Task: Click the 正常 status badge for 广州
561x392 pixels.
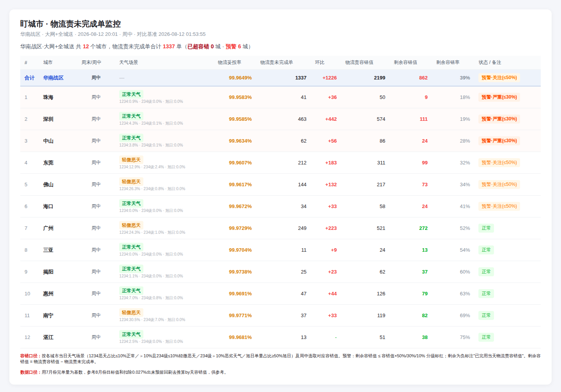Action: (x=486, y=228)
